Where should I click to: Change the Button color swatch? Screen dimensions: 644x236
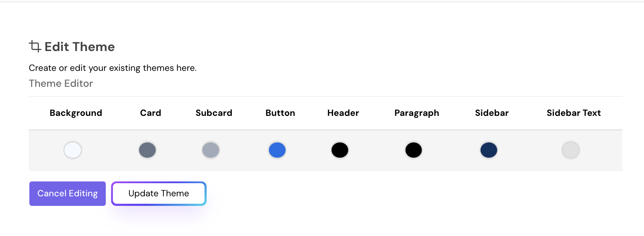coord(277,150)
